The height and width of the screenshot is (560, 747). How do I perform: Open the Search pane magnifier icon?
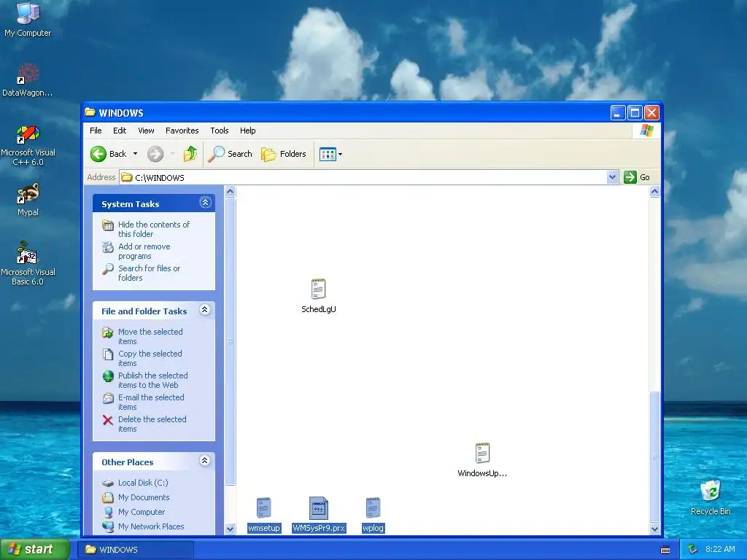click(x=216, y=154)
